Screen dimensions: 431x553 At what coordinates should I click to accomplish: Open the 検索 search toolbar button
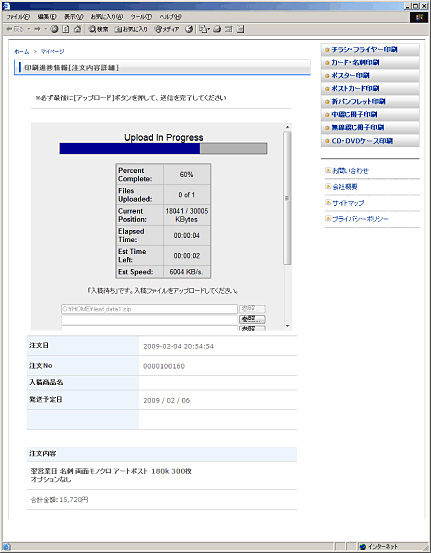point(98,29)
